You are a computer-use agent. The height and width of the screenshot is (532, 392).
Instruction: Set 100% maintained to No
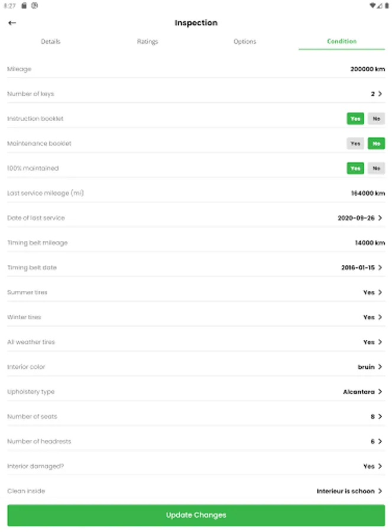point(376,168)
